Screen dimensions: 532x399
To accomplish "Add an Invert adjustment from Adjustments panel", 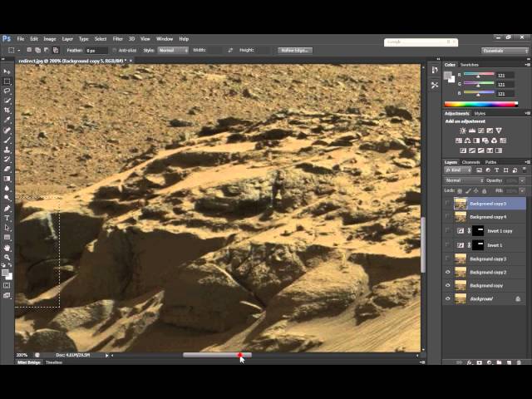I will pos(463,150).
